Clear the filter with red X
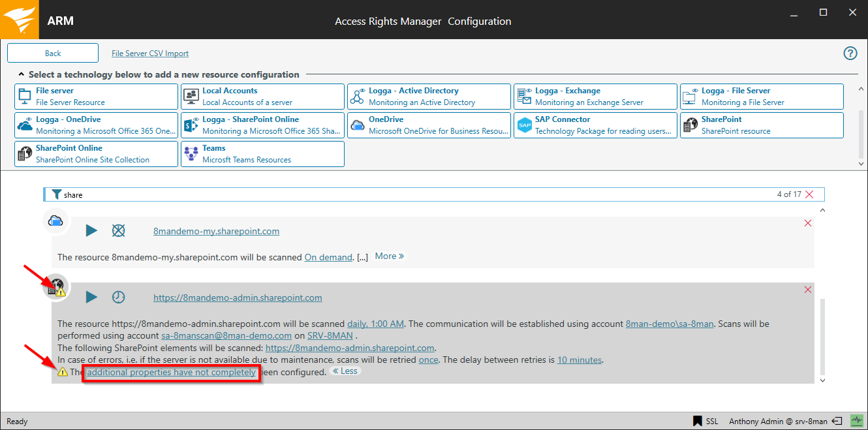Viewport: 868px width, 430px height. (810, 194)
